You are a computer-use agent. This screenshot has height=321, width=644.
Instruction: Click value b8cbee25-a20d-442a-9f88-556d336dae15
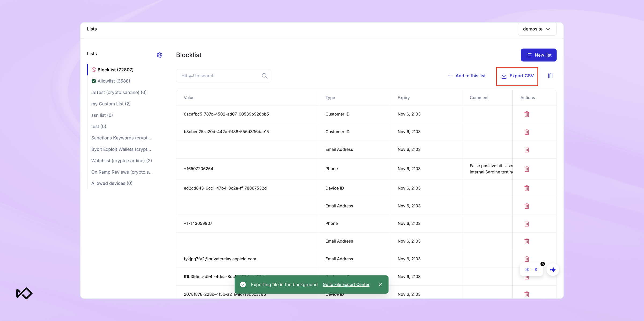pyautogui.click(x=226, y=132)
